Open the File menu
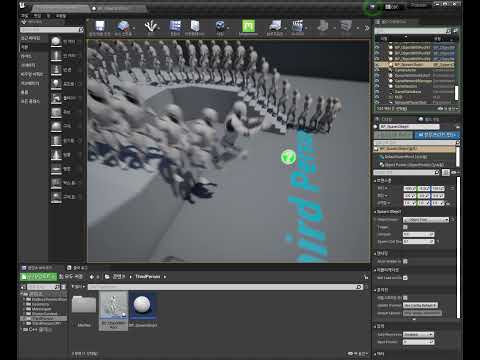The width and height of the screenshot is (480, 360). (25, 16)
